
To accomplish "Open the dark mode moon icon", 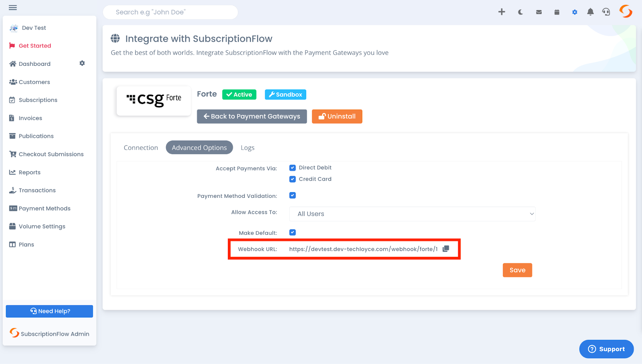I will tap(520, 12).
